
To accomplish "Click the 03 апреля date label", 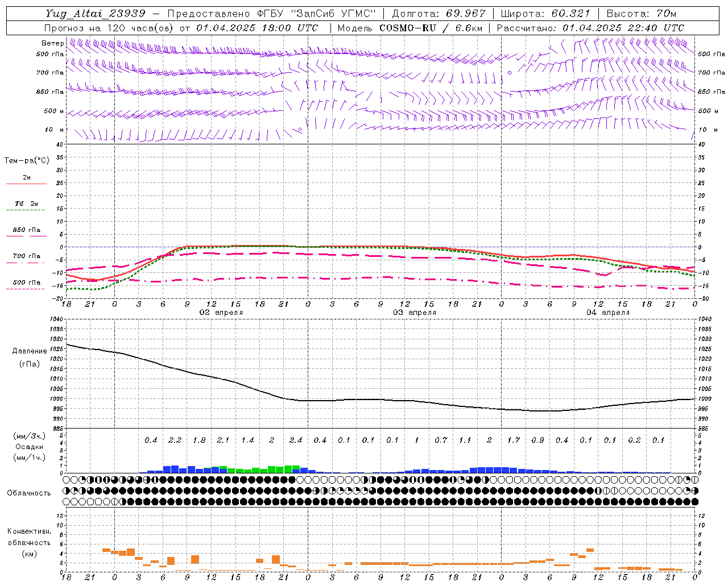I will (x=415, y=313).
